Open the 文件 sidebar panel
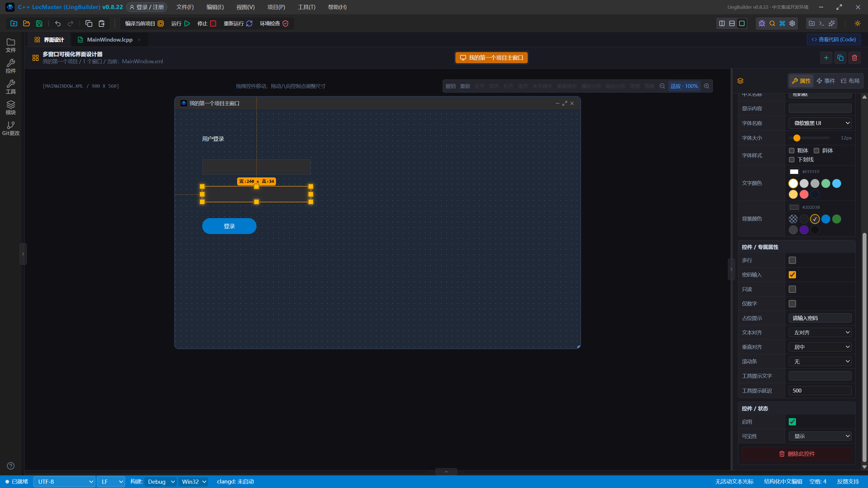Screen dimensions: 868x488 (11, 45)
